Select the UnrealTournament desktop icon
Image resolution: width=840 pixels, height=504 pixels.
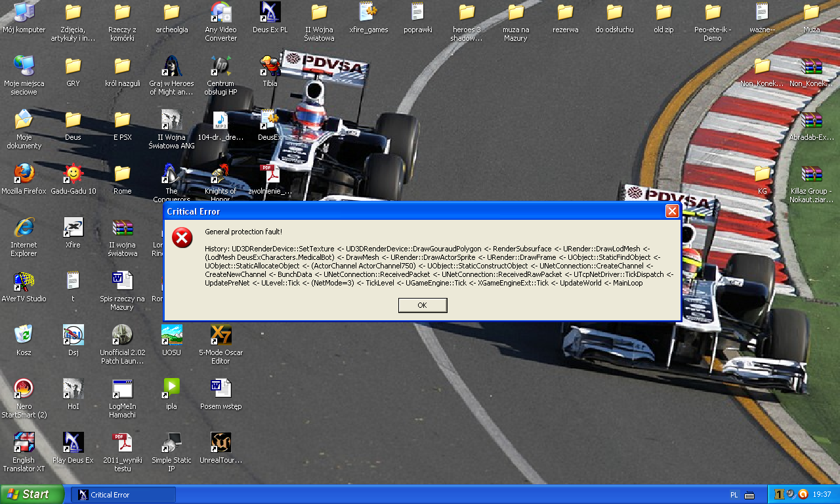pos(220,443)
